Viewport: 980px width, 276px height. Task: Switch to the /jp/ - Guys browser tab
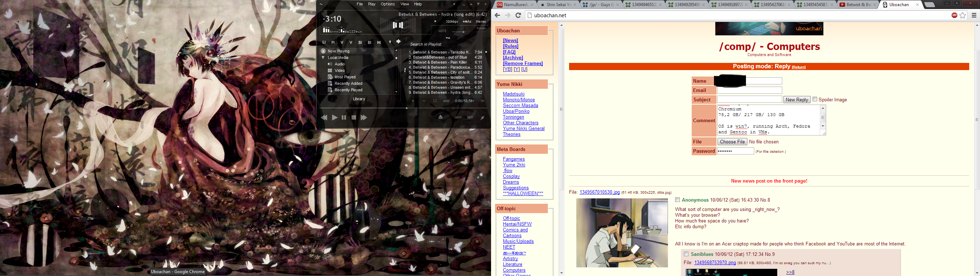tap(601, 5)
